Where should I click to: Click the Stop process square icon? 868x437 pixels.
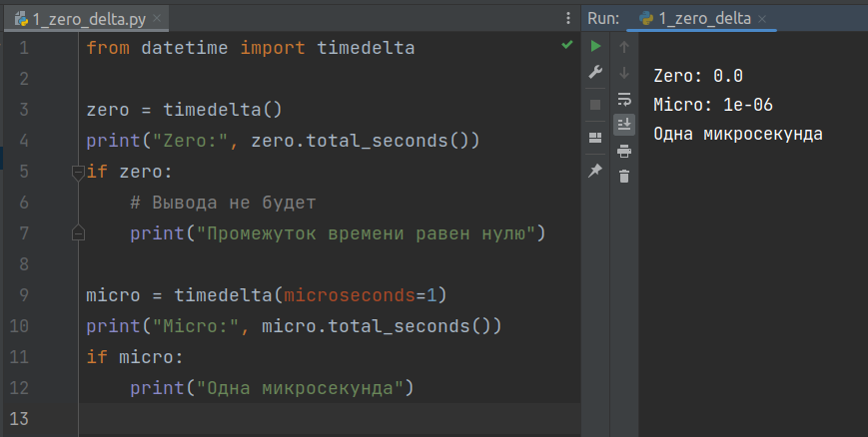(595, 105)
